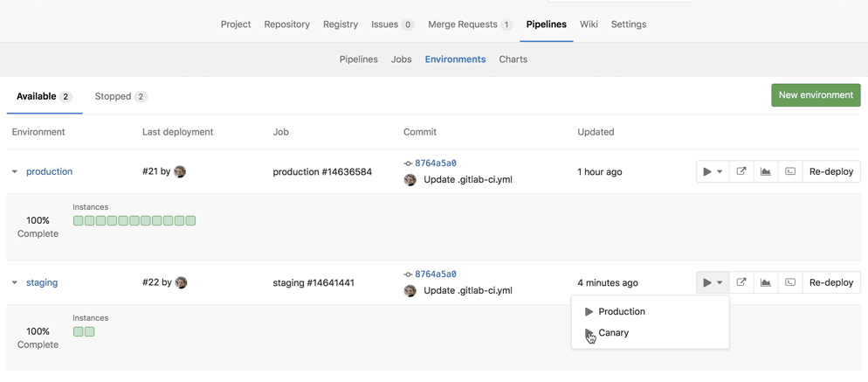Open terminal icon for production environment
The image size is (868, 382).
coord(790,171)
